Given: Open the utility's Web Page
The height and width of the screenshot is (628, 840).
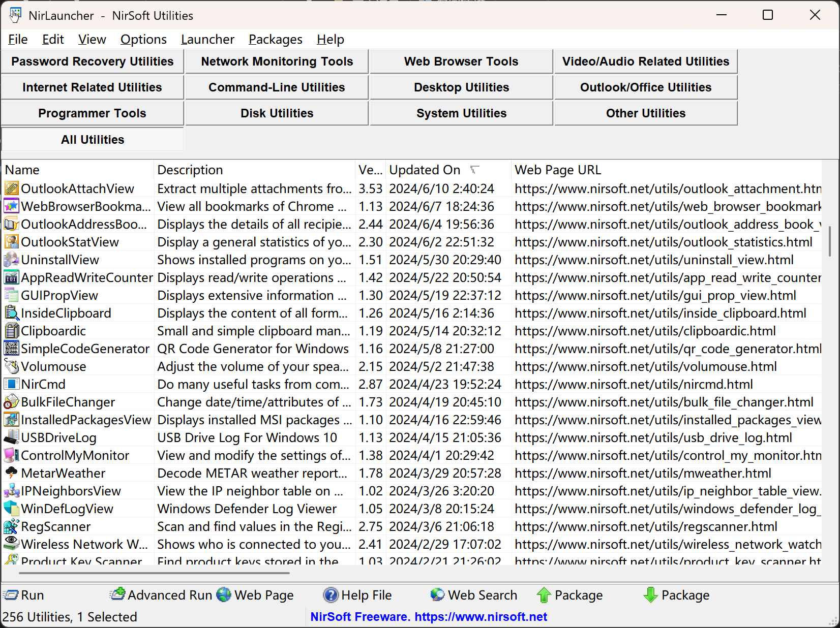Looking at the screenshot, I should coord(255,595).
